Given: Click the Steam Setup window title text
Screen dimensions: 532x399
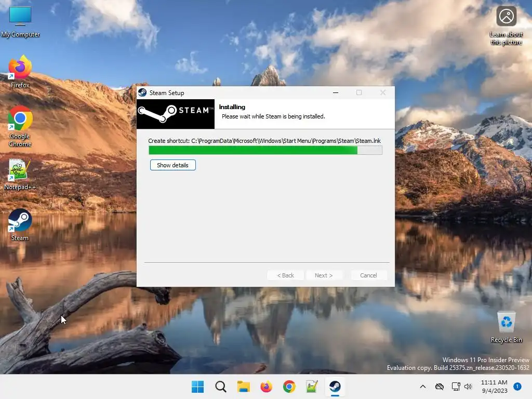Looking at the screenshot, I should (167, 93).
